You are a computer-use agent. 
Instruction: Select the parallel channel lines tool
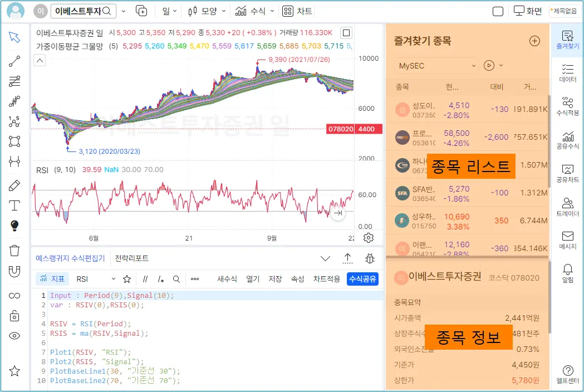(14, 81)
